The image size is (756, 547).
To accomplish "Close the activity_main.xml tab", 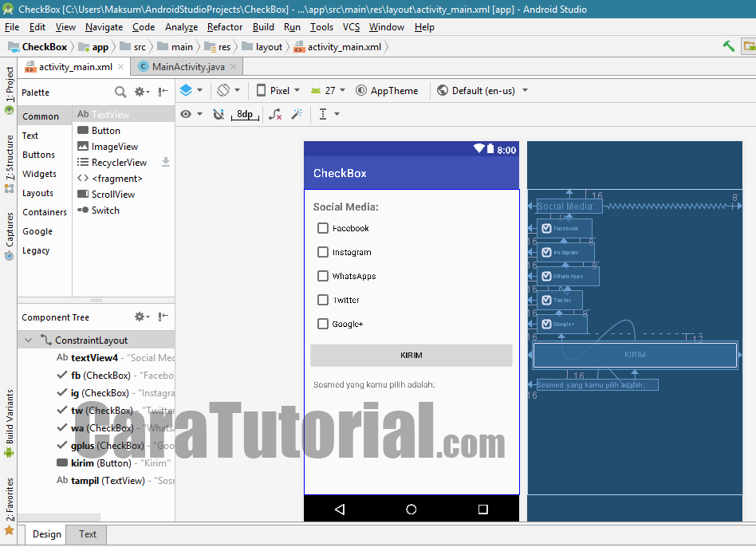I will [121, 66].
